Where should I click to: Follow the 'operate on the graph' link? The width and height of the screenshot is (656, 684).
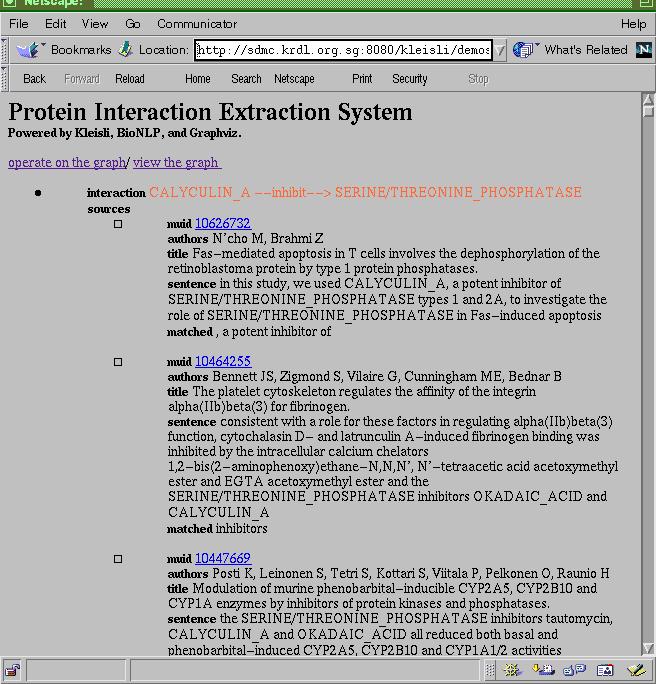tap(67, 162)
